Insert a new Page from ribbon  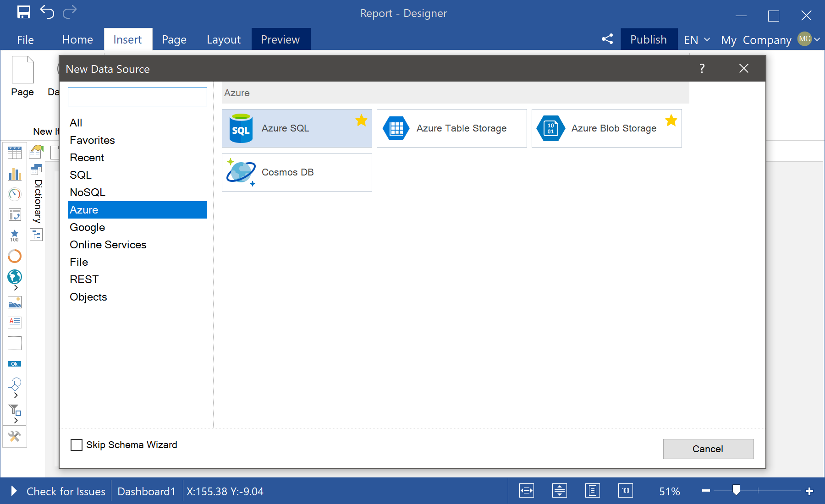coord(22,77)
